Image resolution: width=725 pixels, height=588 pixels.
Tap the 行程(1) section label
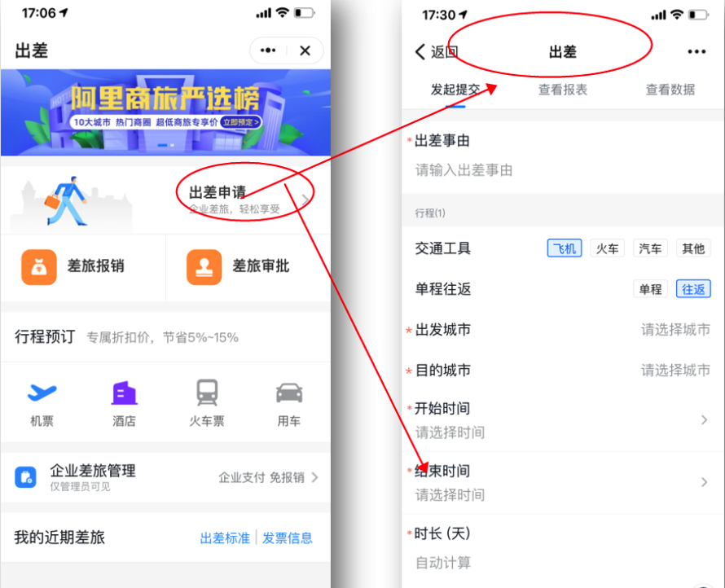click(x=430, y=213)
